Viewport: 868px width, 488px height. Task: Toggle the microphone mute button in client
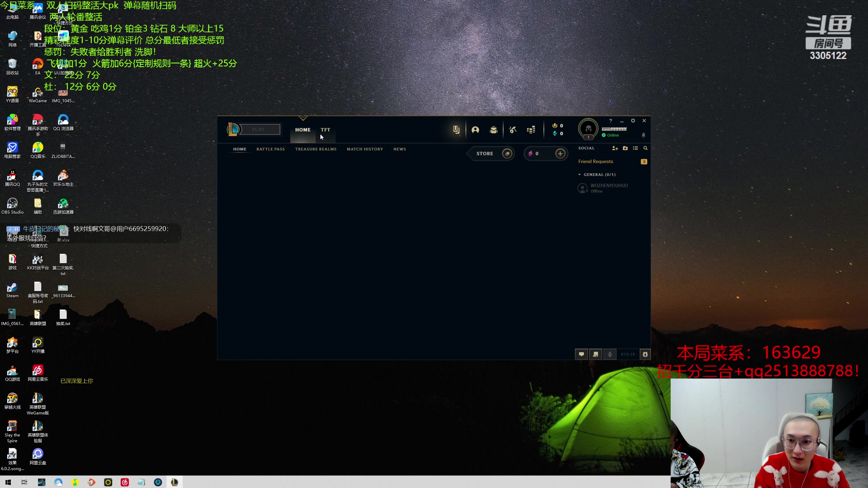(x=610, y=354)
